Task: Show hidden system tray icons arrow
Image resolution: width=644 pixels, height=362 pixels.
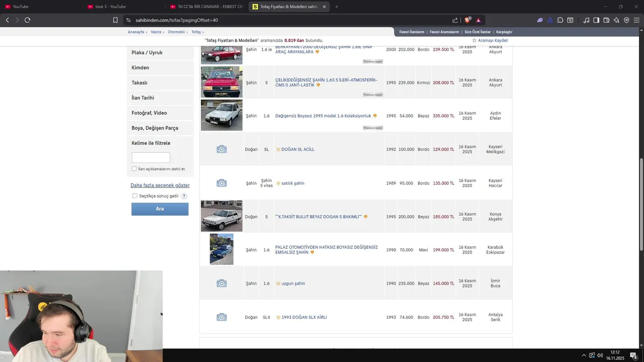Action: [x=584, y=355]
